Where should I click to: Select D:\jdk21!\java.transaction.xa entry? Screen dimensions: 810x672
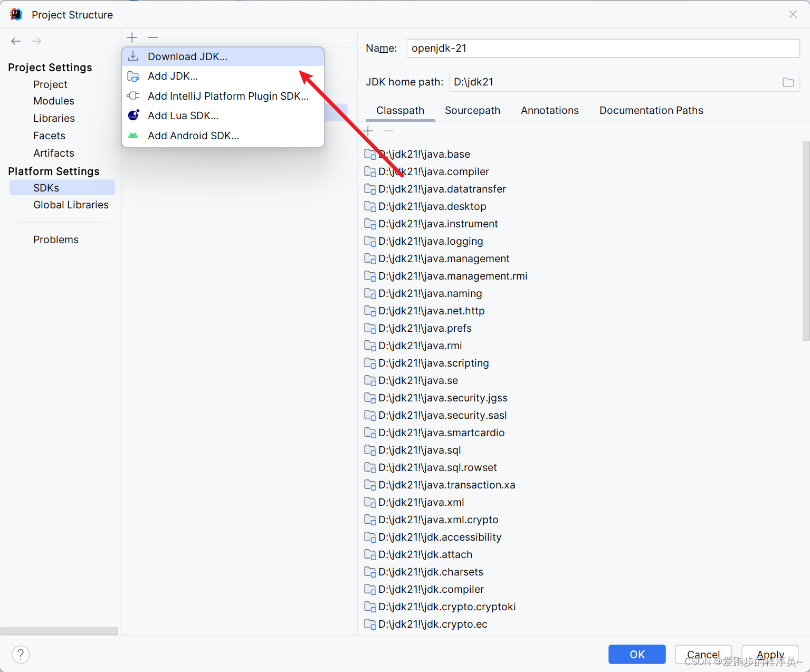click(446, 485)
